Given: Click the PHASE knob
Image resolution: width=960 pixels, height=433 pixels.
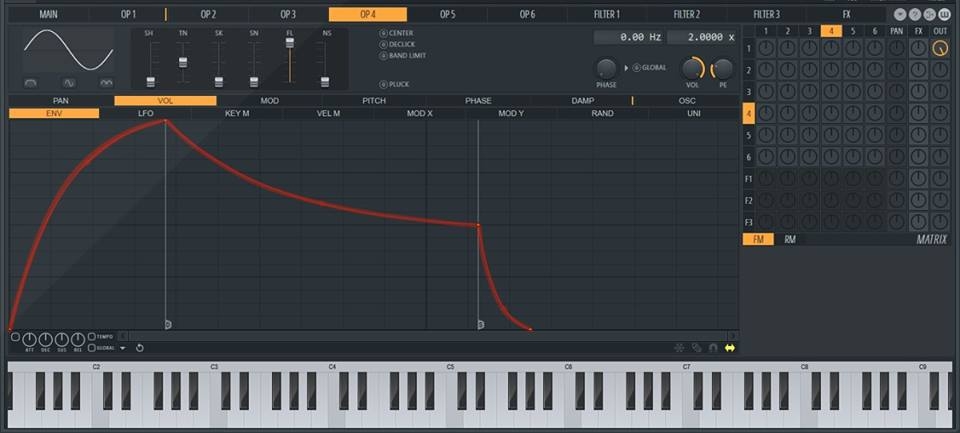Looking at the screenshot, I should (607, 68).
